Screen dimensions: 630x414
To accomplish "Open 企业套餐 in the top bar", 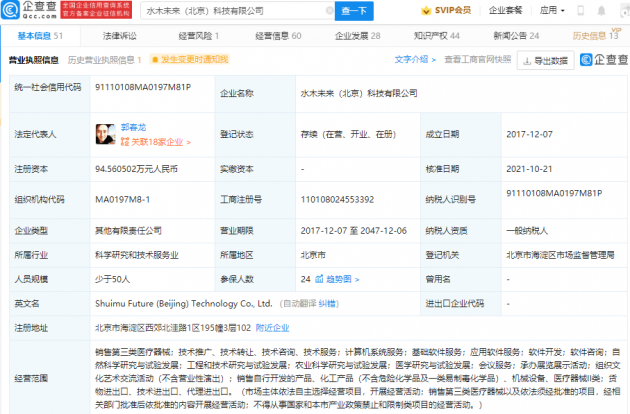I will 529,11.
